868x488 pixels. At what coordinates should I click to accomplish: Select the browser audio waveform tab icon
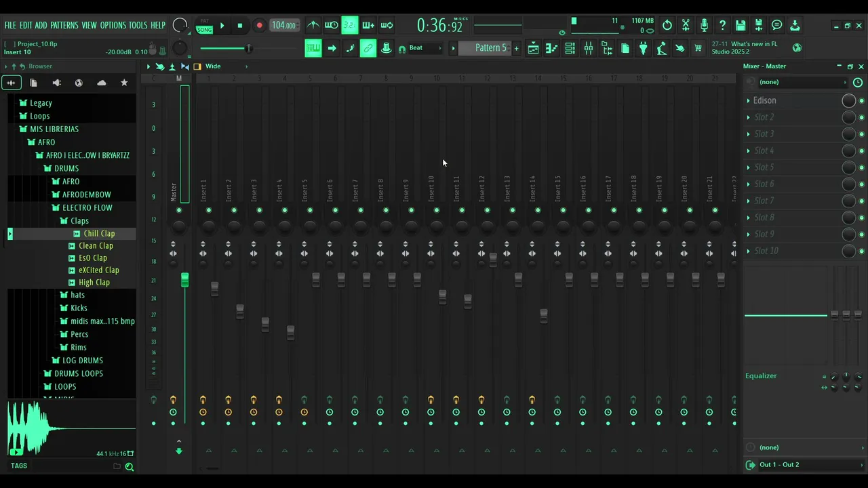tap(11, 83)
